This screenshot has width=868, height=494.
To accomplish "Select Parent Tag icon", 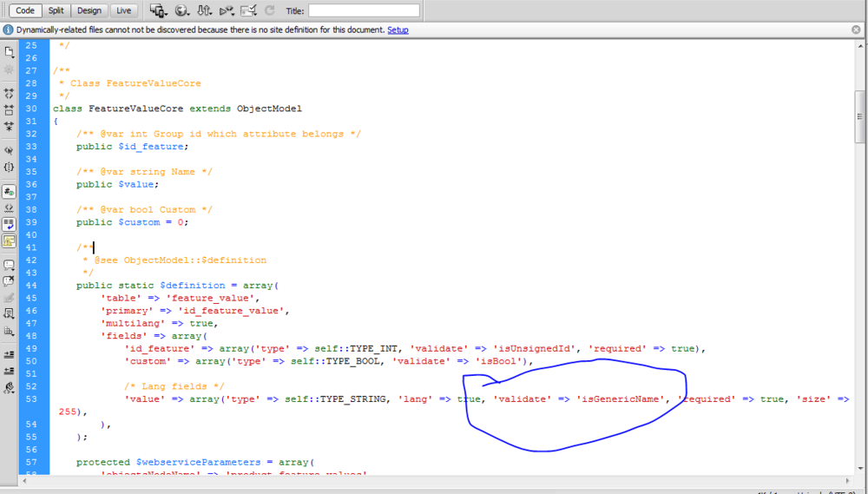I will (9, 150).
